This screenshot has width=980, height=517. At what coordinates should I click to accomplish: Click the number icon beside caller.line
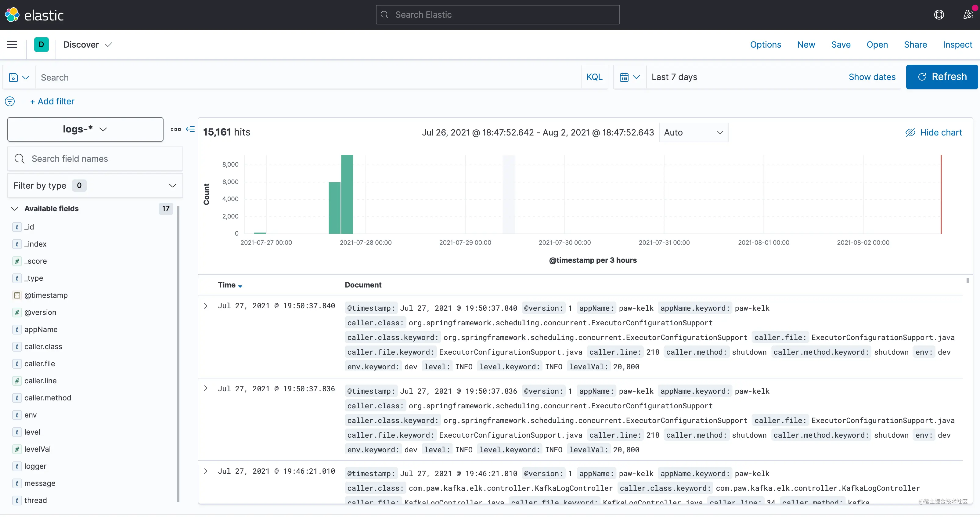pyautogui.click(x=17, y=381)
